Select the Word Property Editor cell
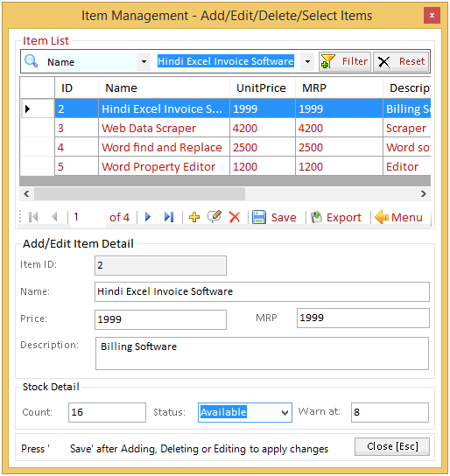This screenshot has width=450, height=476. tap(164, 166)
